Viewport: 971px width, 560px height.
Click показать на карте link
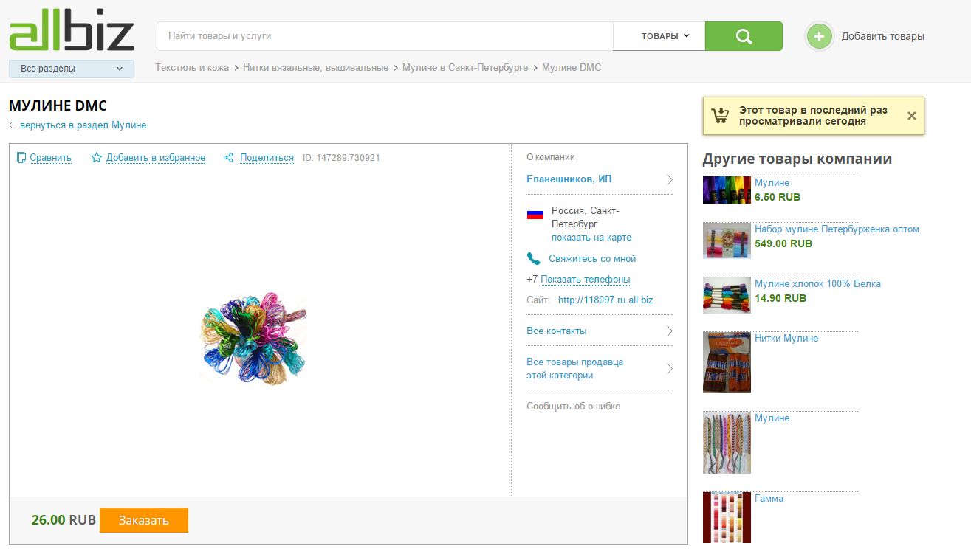tap(591, 238)
